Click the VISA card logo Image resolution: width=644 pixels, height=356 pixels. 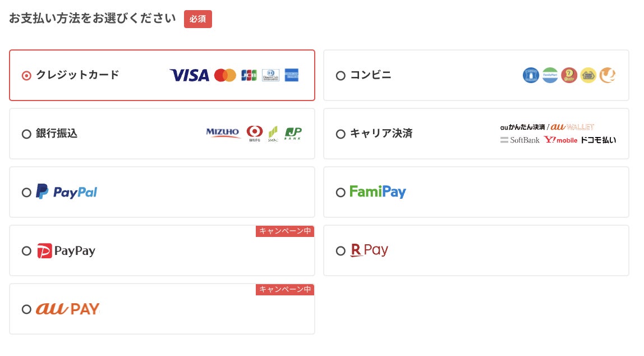tap(189, 75)
